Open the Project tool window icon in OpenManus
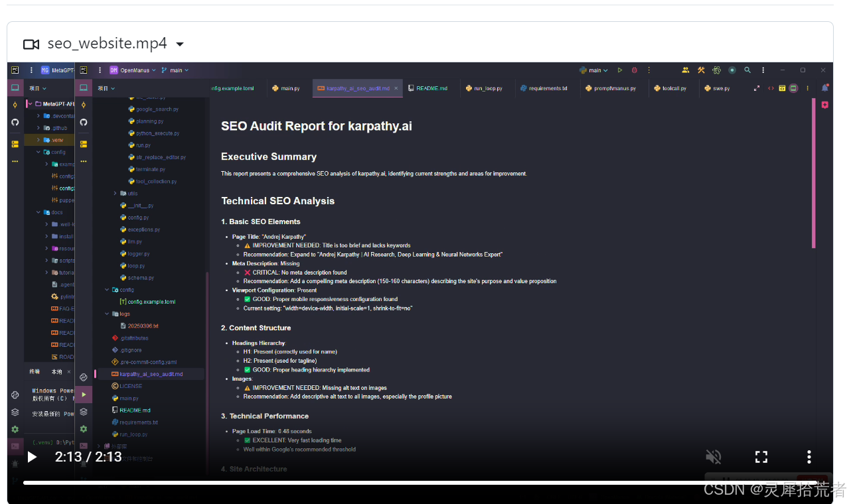849x504 pixels. click(84, 88)
